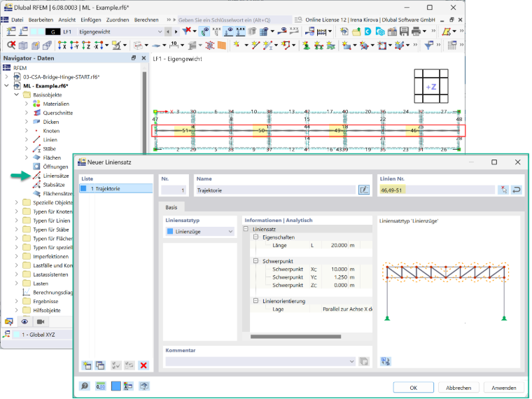Select the Basis tab in the dialog
The image size is (532, 399).
click(171, 207)
